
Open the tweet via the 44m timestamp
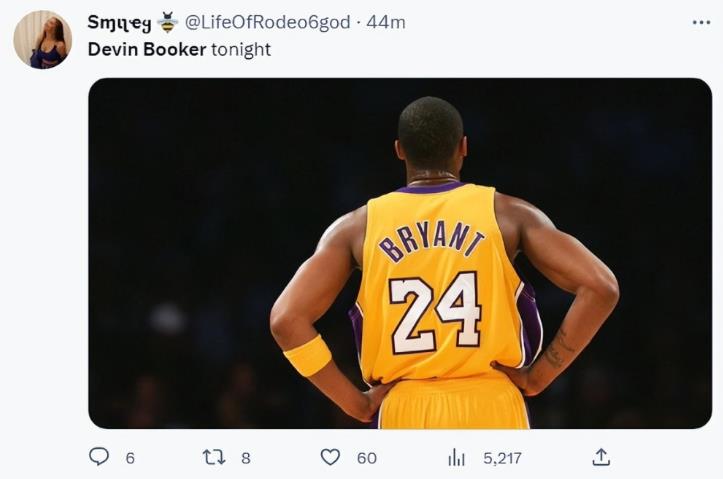click(385, 22)
